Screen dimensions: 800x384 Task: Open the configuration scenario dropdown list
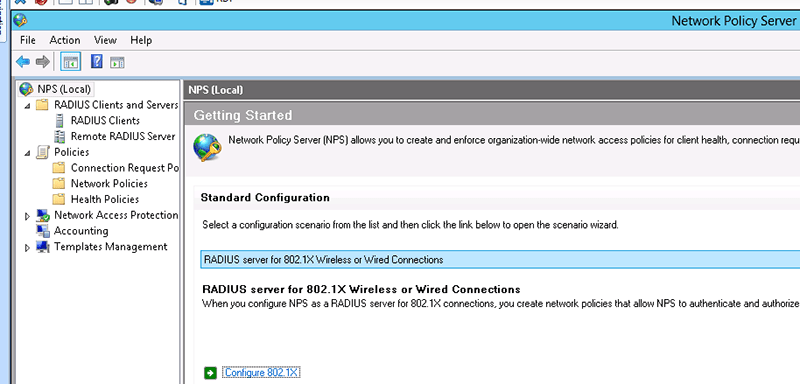[500, 260]
